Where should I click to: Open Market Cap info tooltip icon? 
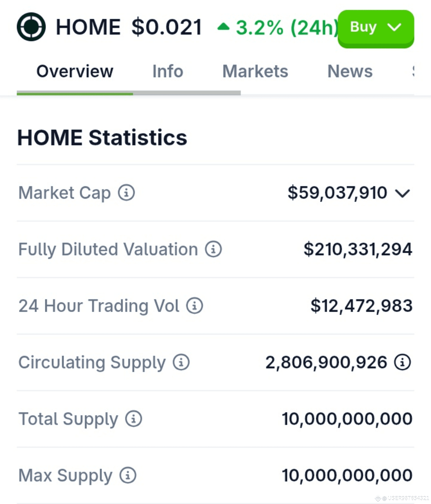126,193
